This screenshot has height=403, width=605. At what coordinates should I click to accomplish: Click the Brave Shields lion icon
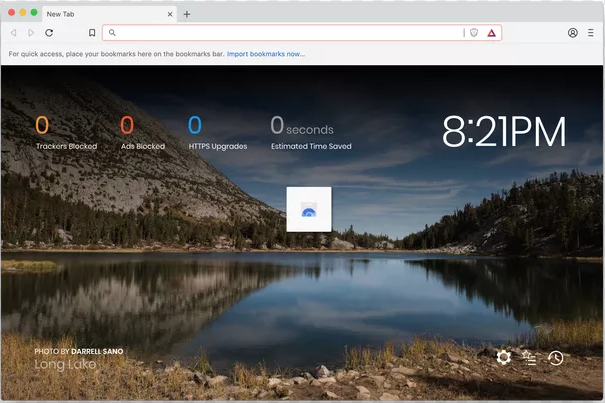click(474, 33)
